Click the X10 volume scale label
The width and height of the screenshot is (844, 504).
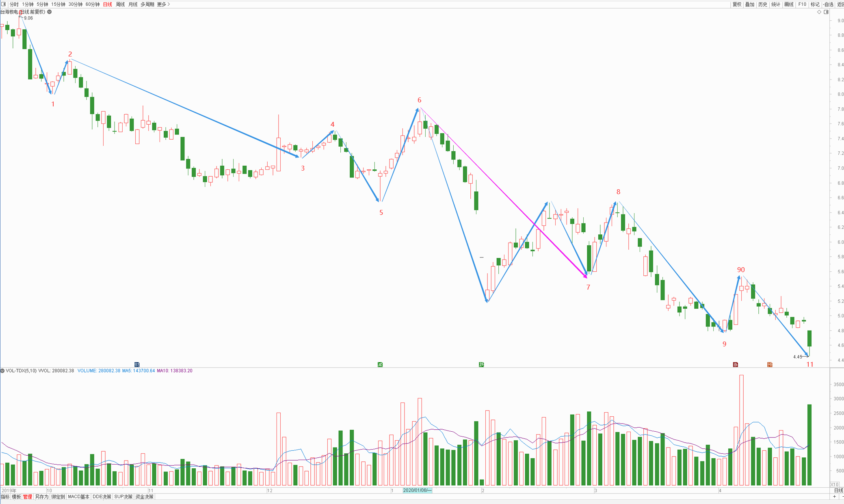(834, 485)
